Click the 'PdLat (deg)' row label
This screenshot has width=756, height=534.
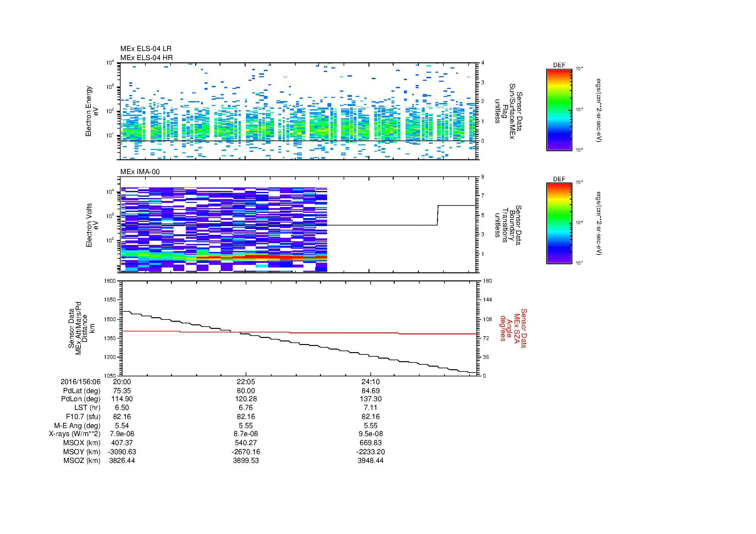pyautogui.click(x=82, y=391)
